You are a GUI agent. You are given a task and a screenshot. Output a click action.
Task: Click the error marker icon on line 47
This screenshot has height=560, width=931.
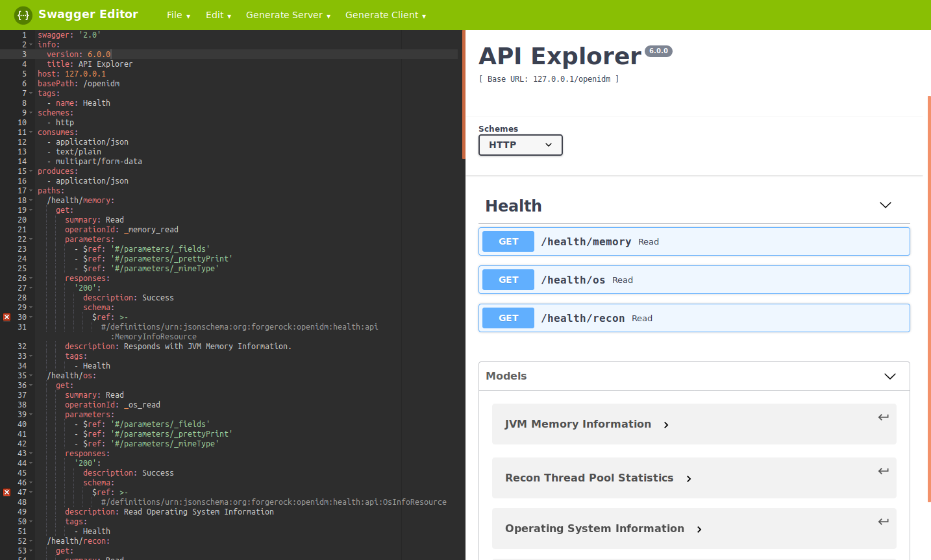(6, 492)
